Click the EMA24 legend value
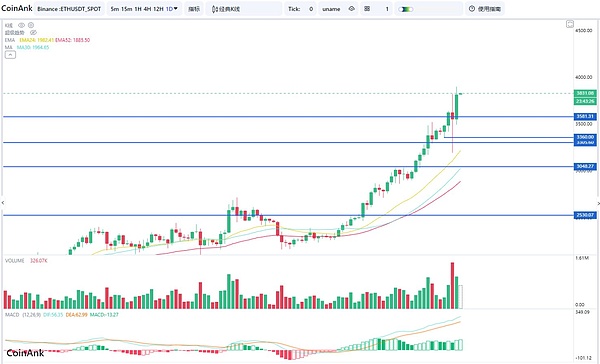Image resolution: width=600 pixels, height=364 pixels. (x=36, y=40)
